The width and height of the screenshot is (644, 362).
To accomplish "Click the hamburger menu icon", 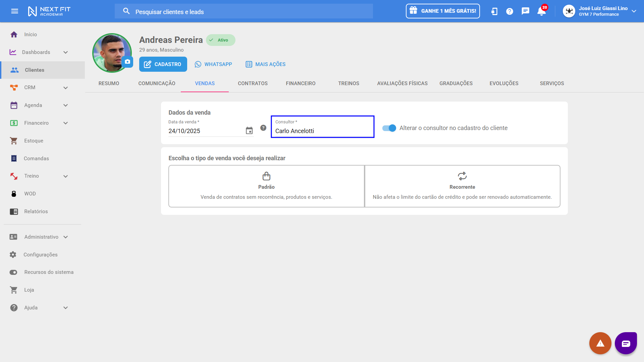I will (x=14, y=11).
